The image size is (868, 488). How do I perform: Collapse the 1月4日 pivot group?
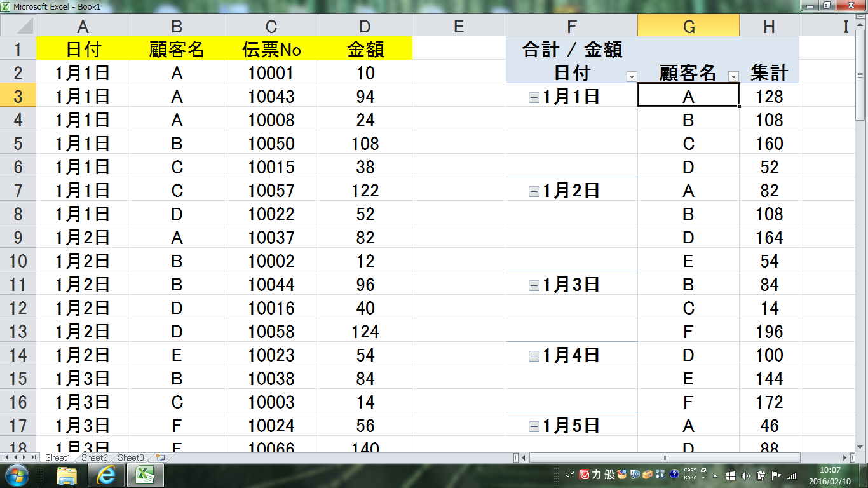click(534, 356)
